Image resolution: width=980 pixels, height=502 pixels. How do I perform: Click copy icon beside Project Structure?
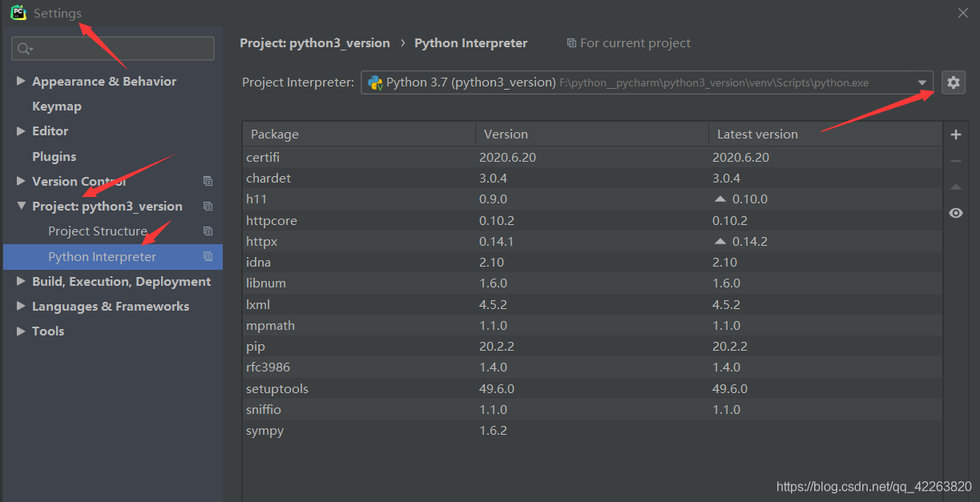208,231
